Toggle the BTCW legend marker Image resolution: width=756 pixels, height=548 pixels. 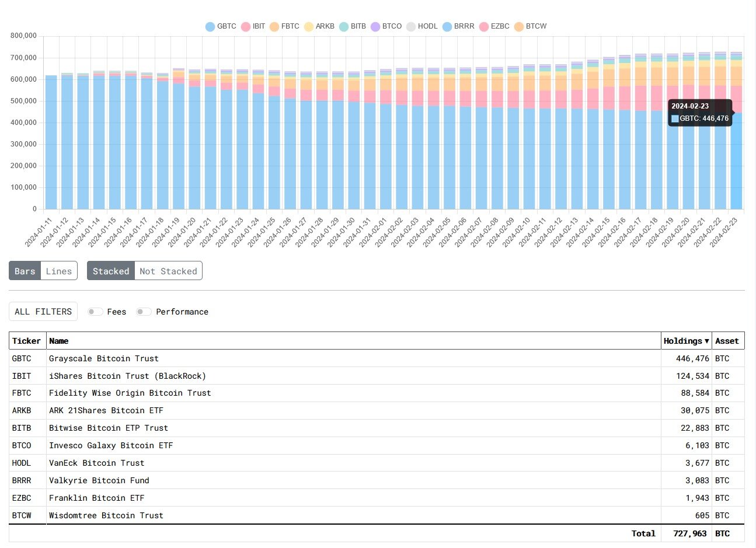pyautogui.click(x=519, y=27)
